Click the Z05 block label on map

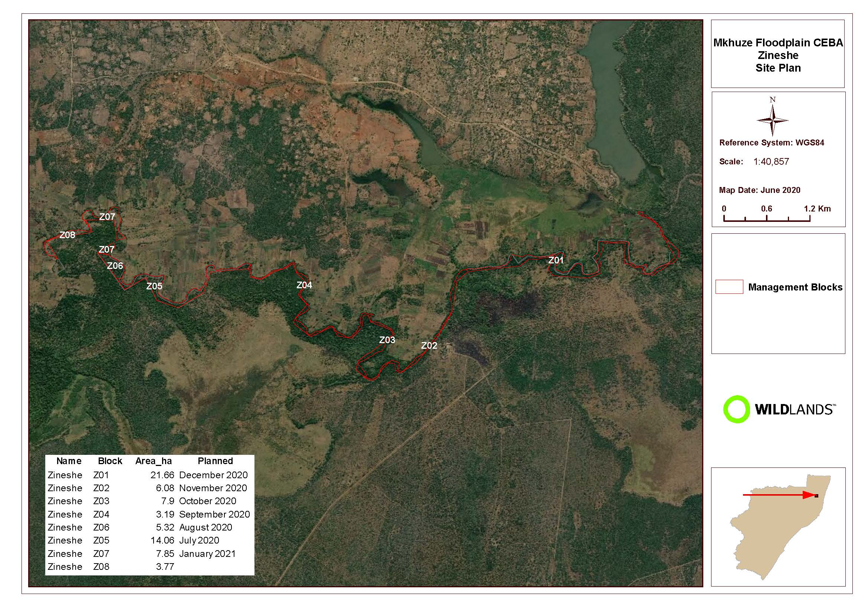click(154, 286)
